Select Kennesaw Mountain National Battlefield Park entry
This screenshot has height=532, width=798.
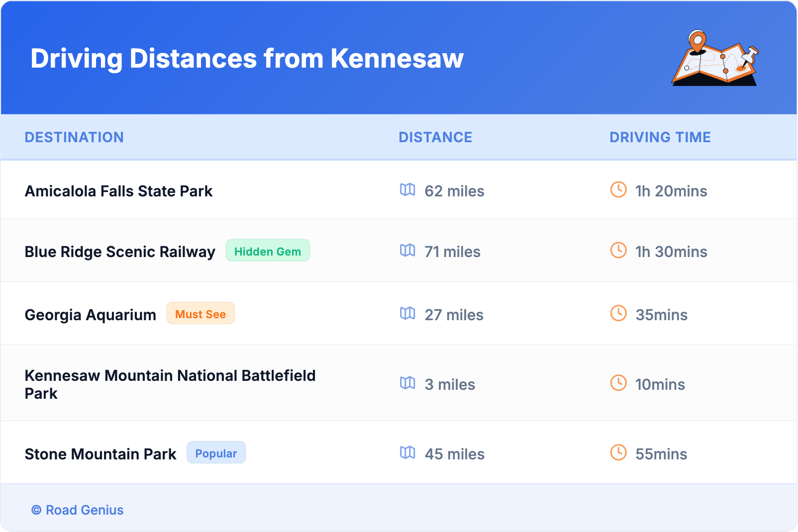pyautogui.click(x=170, y=384)
